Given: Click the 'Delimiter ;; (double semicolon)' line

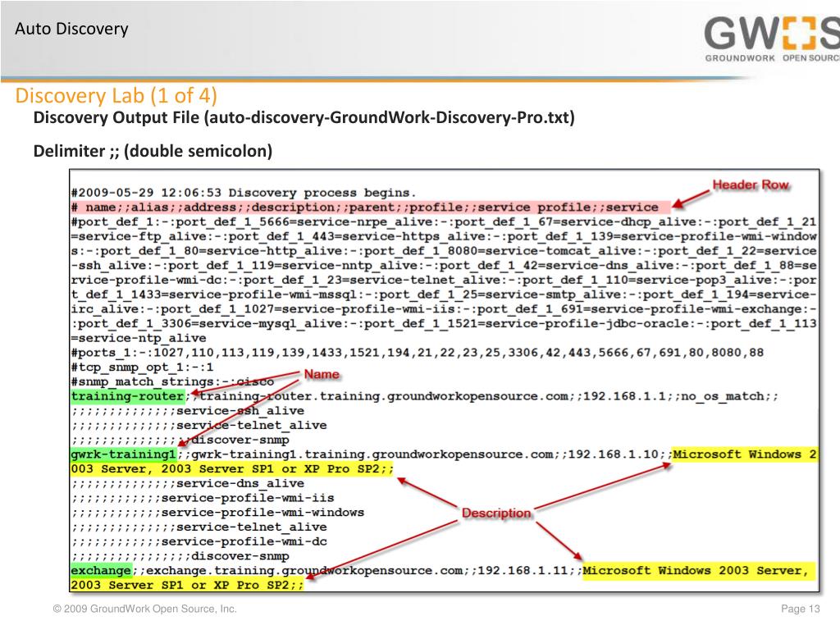Looking at the screenshot, I should pos(153,151).
